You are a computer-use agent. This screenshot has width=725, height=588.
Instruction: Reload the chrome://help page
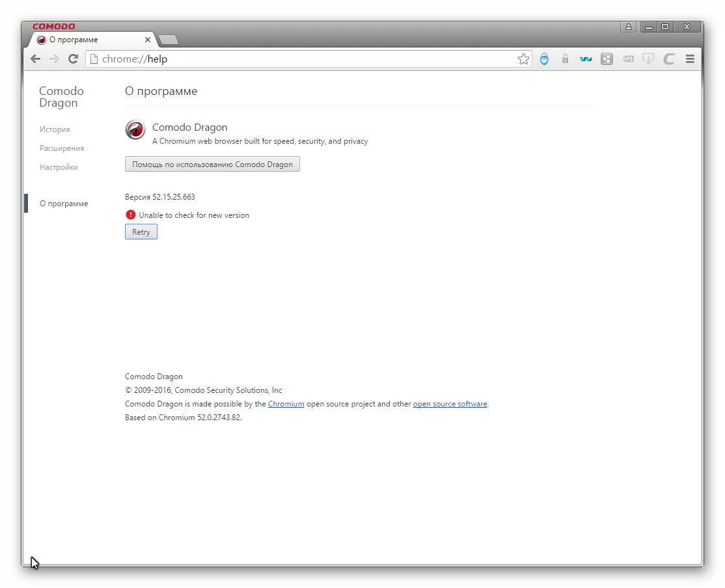tap(73, 59)
